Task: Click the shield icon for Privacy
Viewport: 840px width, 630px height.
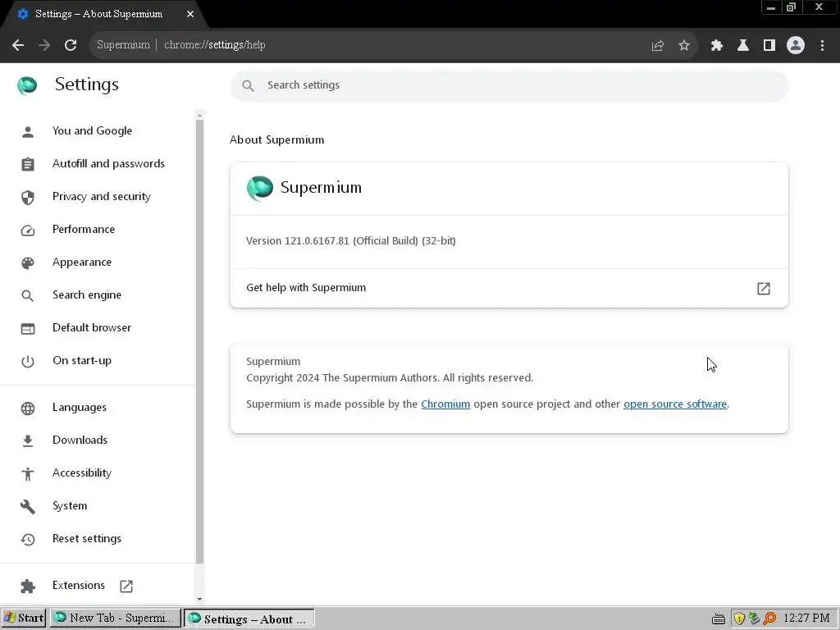Action: click(28, 197)
